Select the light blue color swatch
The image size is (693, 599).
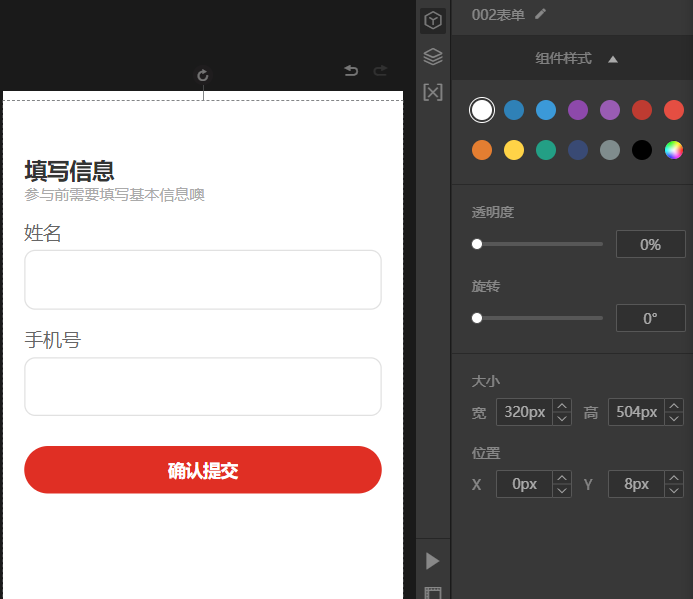point(546,110)
